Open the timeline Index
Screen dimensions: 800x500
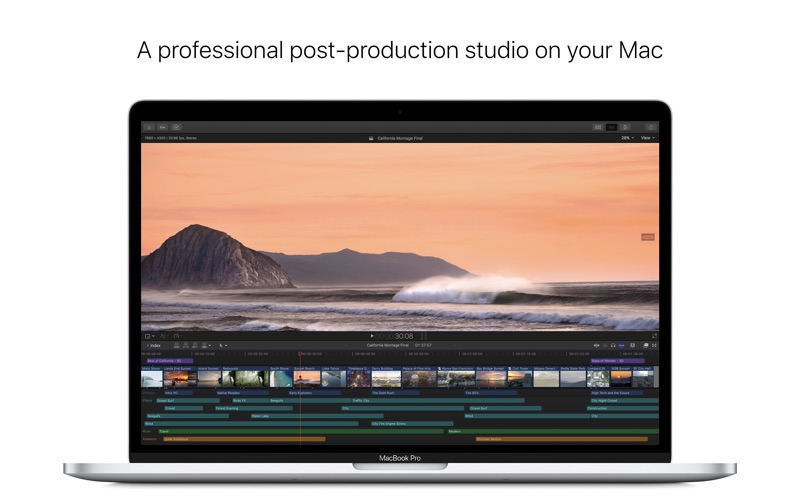(x=154, y=345)
